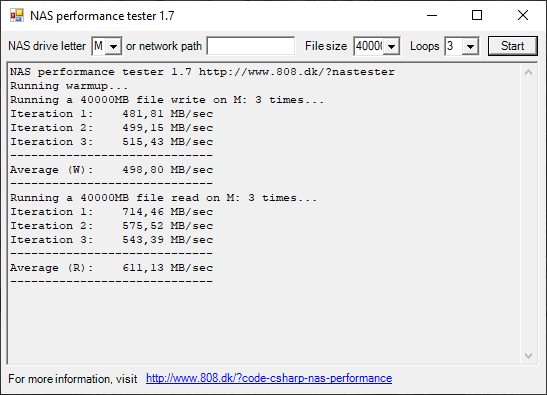Click the 'Iteration 2: 575,52 MB/sec' line

[111, 226]
